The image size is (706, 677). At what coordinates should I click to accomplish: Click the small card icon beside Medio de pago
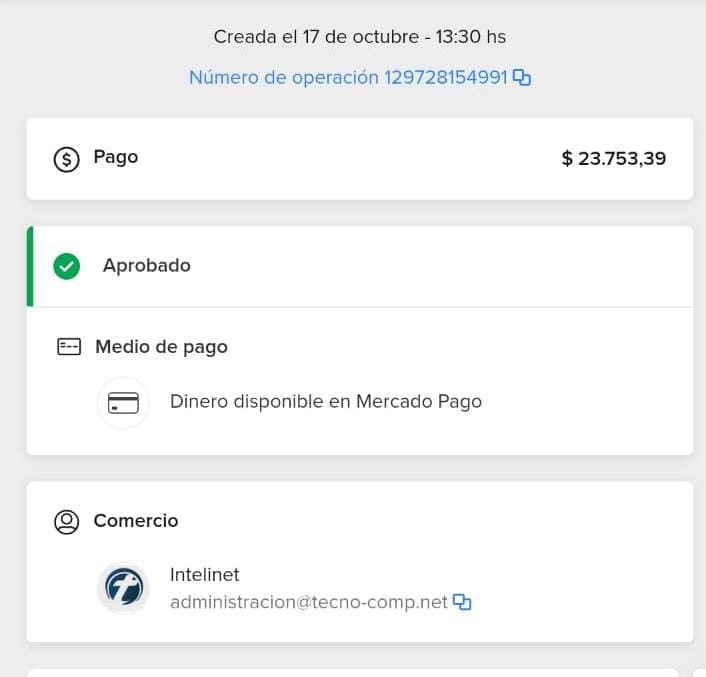pos(68,347)
